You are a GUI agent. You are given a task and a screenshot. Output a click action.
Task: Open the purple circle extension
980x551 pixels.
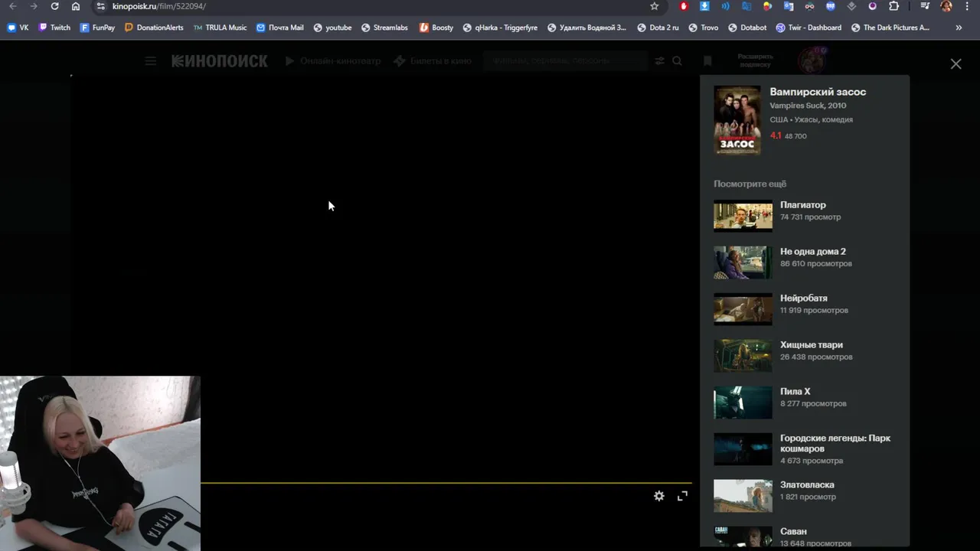[x=872, y=6]
